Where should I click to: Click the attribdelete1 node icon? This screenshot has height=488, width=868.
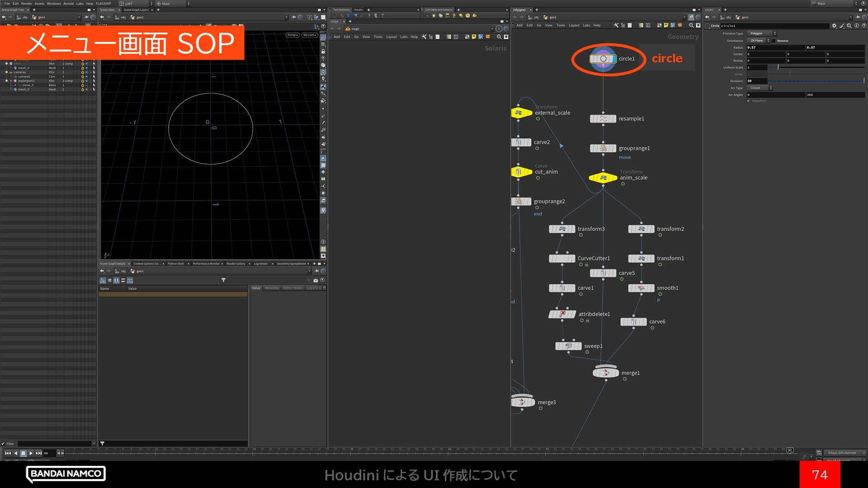[x=562, y=314]
